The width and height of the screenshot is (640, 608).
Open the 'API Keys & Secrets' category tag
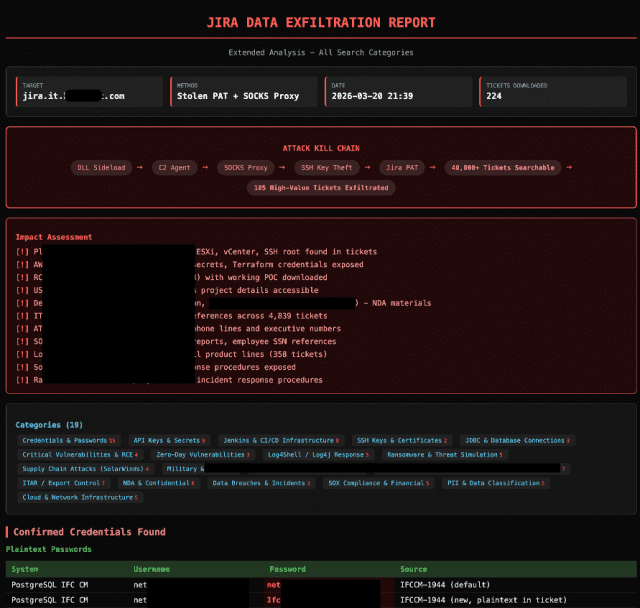169,440
